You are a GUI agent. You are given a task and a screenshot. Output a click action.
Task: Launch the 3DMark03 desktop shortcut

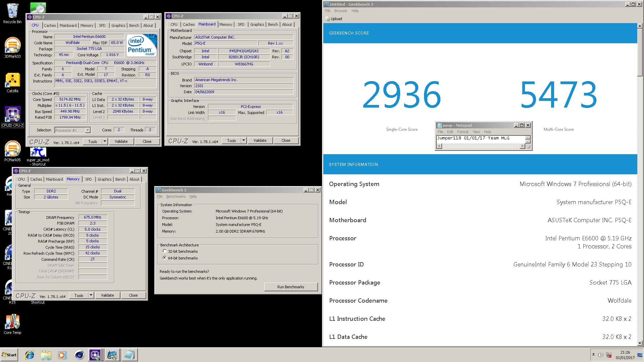[12, 48]
